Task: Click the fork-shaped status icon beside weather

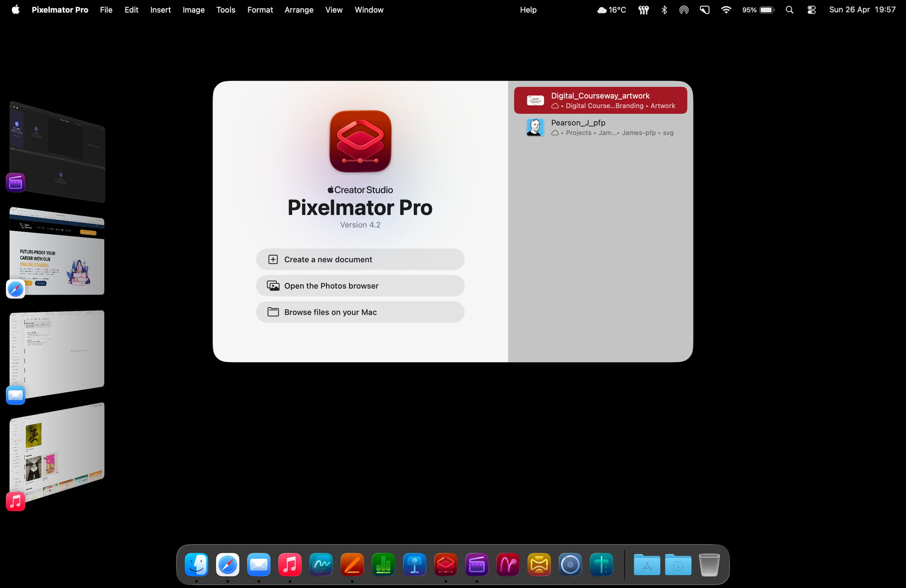Action: coord(644,10)
